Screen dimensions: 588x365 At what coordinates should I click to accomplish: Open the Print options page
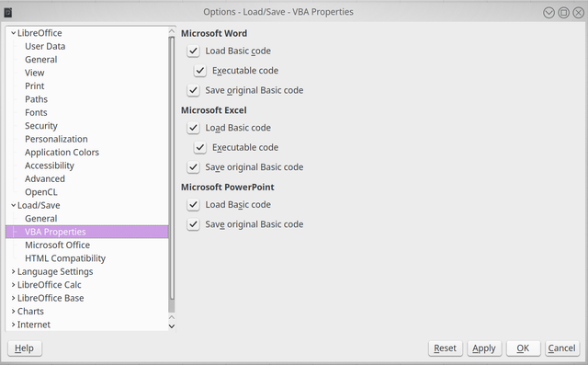tap(35, 86)
